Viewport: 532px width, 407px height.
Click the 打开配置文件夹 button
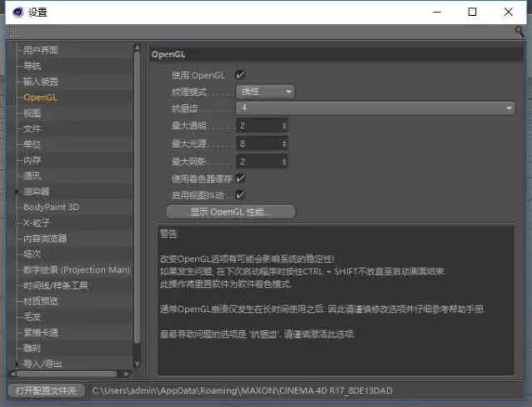(45, 390)
